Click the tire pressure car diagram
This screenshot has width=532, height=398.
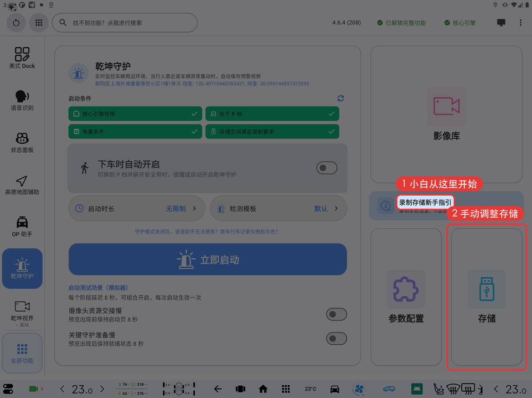coord(179,389)
